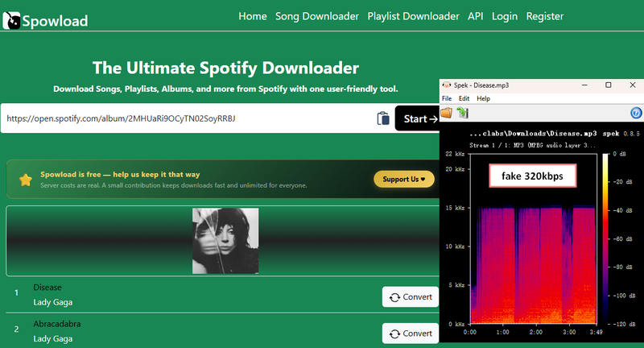Viewport: 644px width, 348px height.
Task: Click the Login link
Action: click(505, 16)
